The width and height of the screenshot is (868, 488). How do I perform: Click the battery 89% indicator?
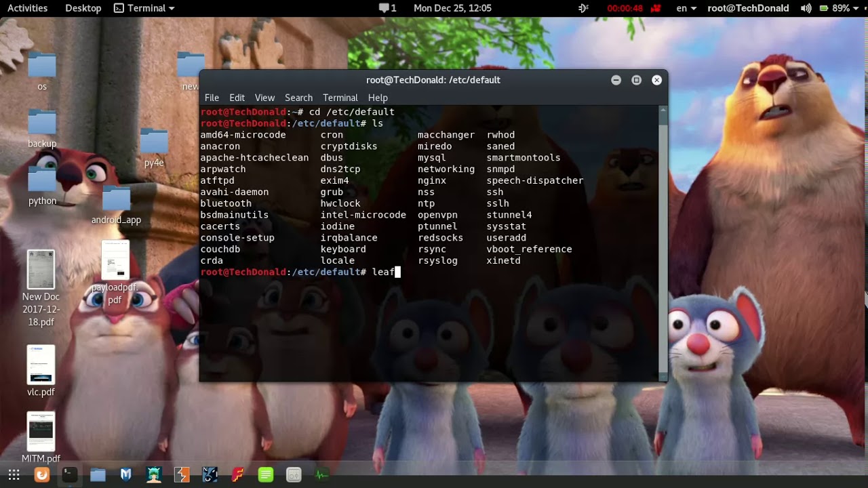tap(834, 8)
